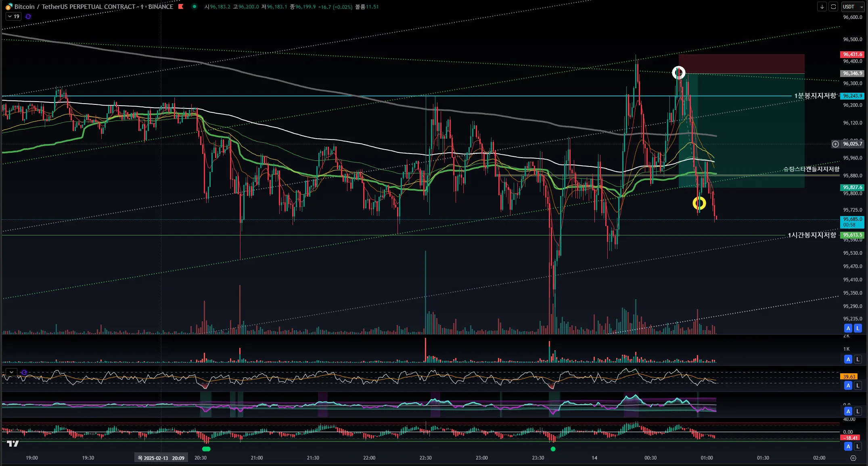Toggle auto scale A on volume pane
The height and width of the screenshot is (466, 868).
tap(848, 359)
